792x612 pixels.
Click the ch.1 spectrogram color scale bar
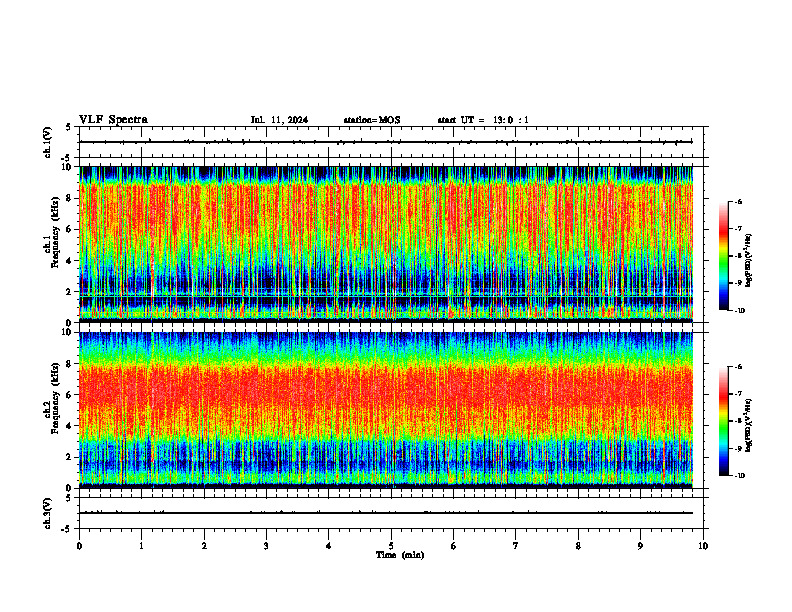[x=723, y=256]
